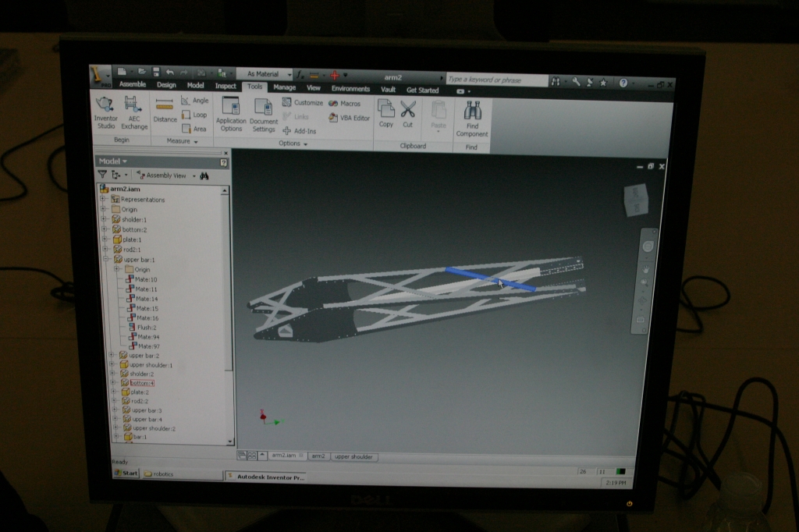Viewport: 799px width, 532px height.
Task: Open Inventor Studio environment
Action: [105, 113]
